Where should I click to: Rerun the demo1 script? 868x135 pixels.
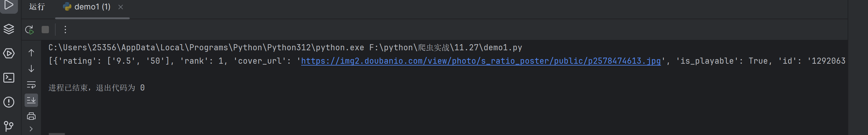(30, 30)
